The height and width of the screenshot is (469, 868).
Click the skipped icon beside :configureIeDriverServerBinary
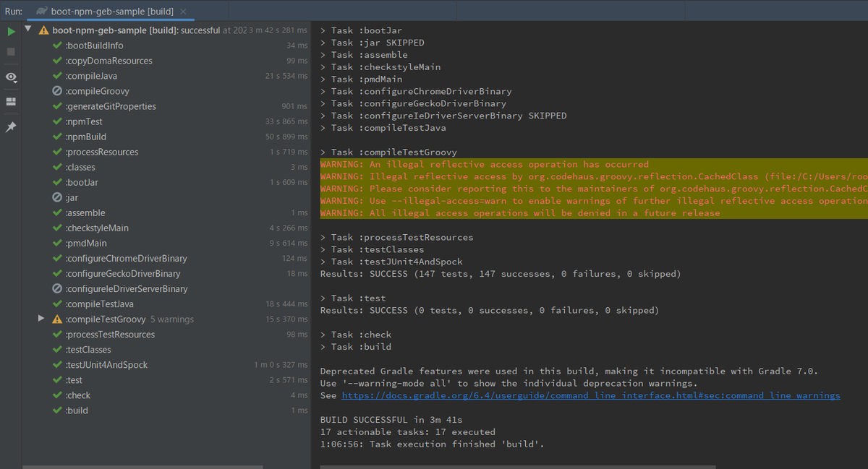click(57, 289)
